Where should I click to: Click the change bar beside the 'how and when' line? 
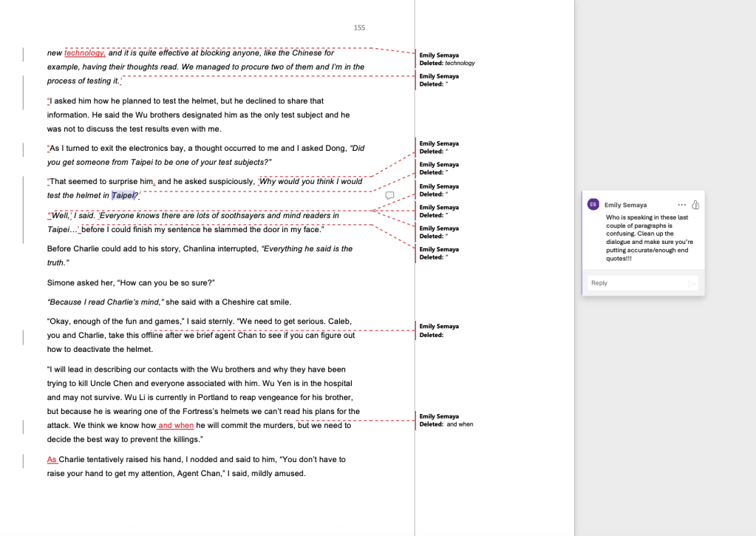(x=24, y=426)
